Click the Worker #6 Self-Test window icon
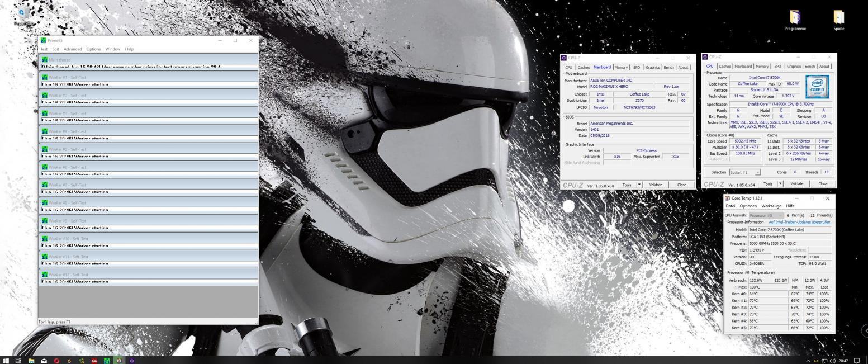Image resolution: width=868 pixels, height=364 pixels. [x=45, y=167]
